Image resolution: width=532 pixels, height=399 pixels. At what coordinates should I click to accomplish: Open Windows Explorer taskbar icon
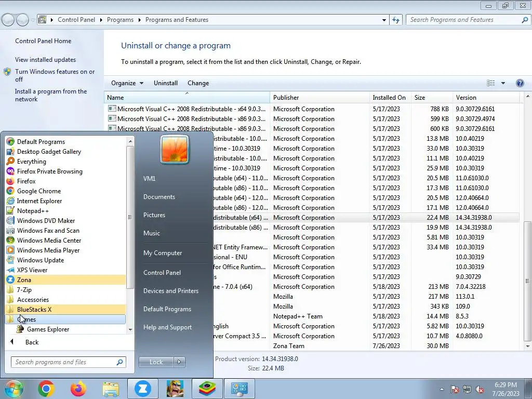coord(111,389)
